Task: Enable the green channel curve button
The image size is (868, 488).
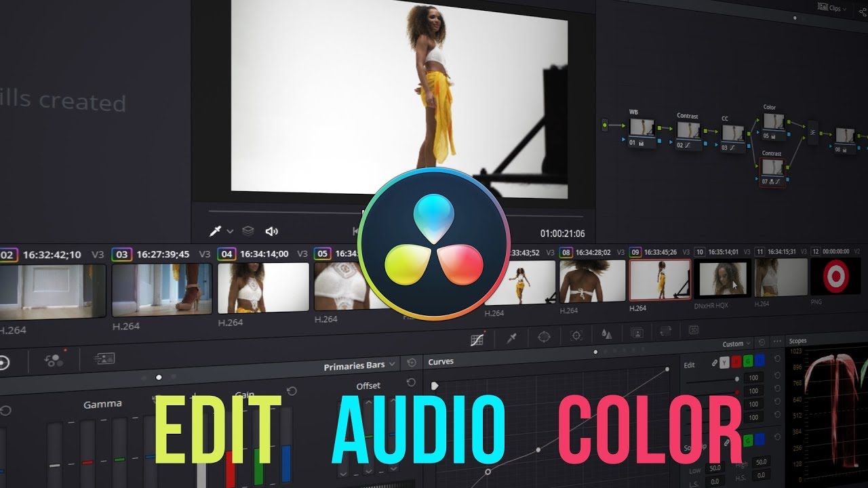Action: [748, 361]
